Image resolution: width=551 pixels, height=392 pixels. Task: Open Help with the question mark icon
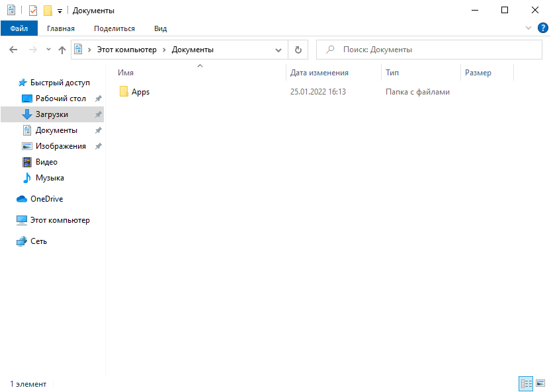pyautogui.click(x=542, y=28)
